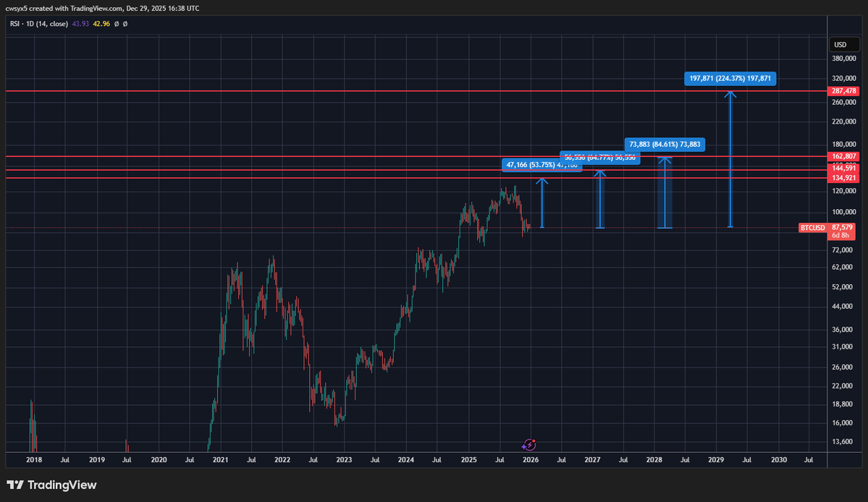Click the yellow RSI value 42.96
868x502 pixels.
pyautogui.click(x=101, y=24)
